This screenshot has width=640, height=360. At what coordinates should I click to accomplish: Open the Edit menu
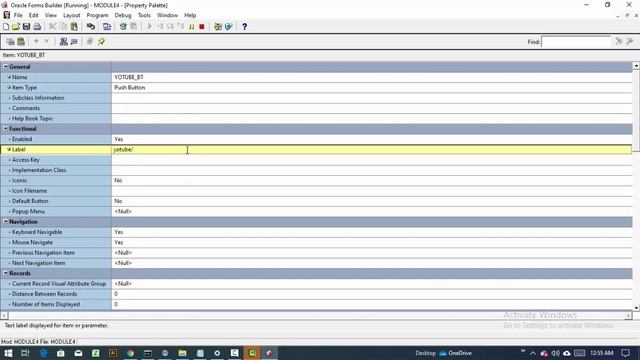coord(33,15)
